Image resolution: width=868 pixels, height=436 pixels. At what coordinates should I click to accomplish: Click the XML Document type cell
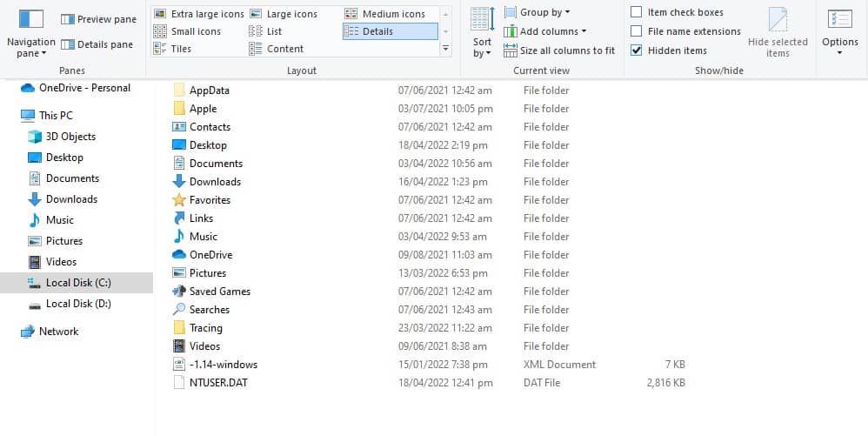559,365
